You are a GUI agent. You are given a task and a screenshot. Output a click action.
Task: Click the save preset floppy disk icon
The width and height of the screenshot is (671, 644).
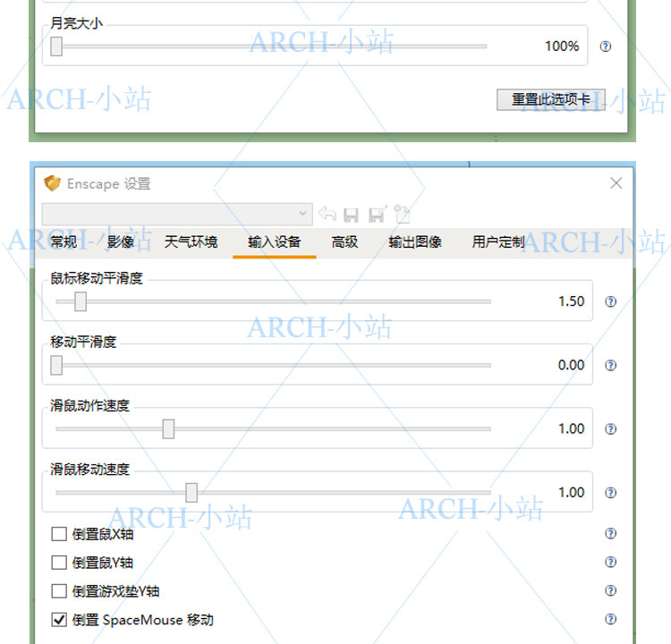click(352, 214)
